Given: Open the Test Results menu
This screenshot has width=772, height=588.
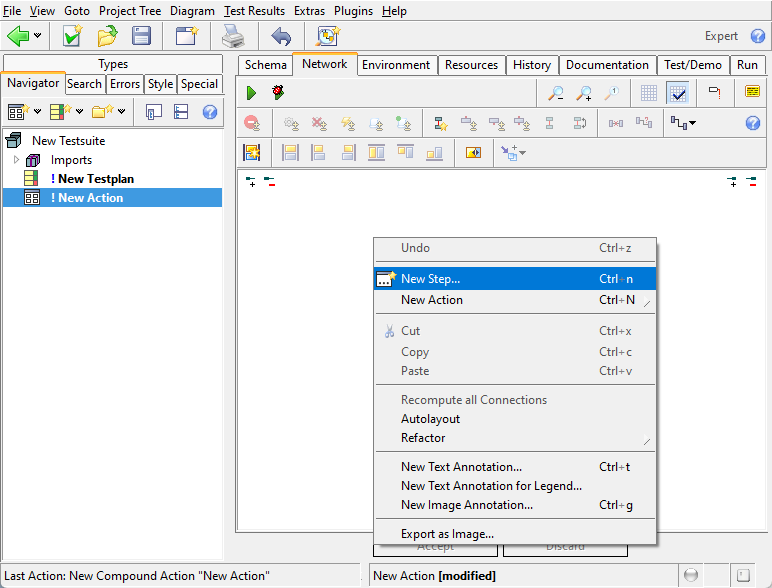Looking at the screenshot, I should tap(254, 11).
